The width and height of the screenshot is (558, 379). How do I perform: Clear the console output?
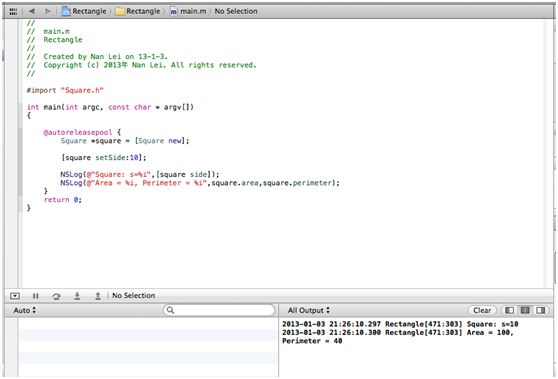click(482, 310)
